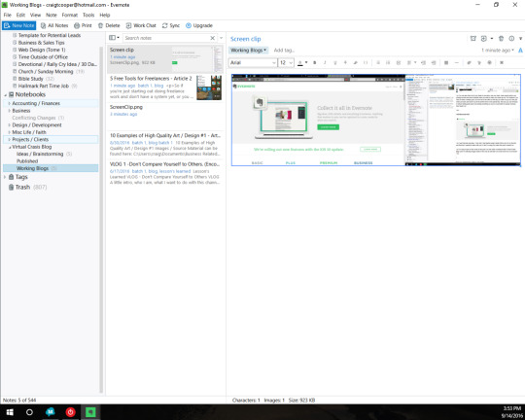The width and height of the screenshot is (525, 420).
Task: Open the Arial font dropdown
Action: point(253,62)
